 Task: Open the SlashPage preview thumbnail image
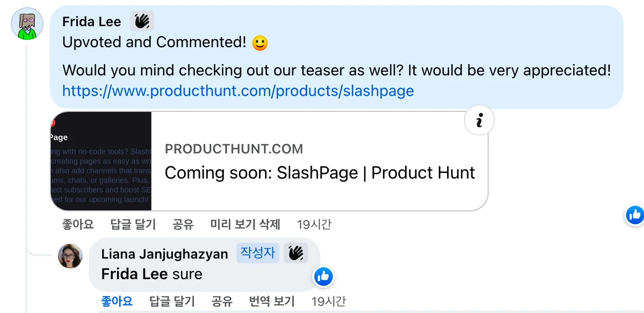tap(101, 161)
